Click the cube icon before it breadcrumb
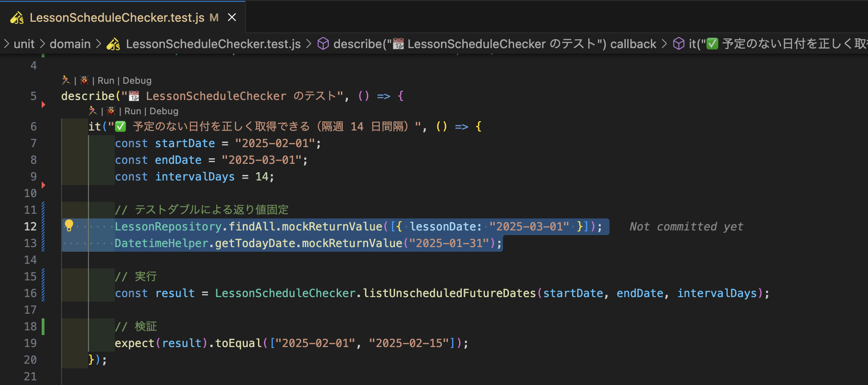Image resolution: width=868 pixels, height=385 pixels. 679,44
